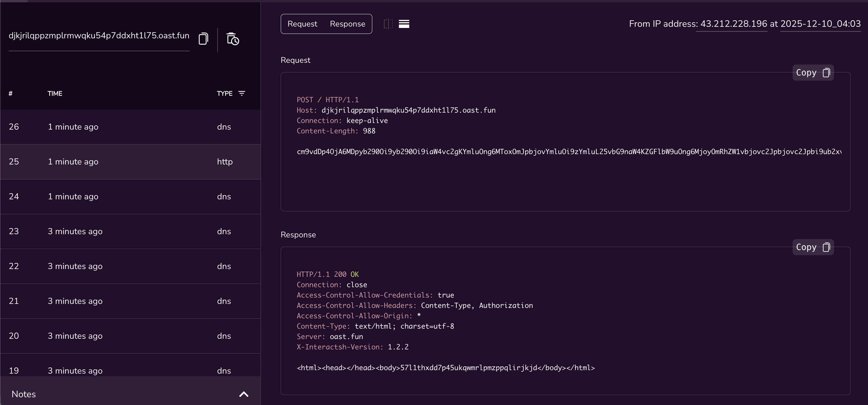Click the Access-Control-Allow-Credentials header line

click(x=375, y=295)
